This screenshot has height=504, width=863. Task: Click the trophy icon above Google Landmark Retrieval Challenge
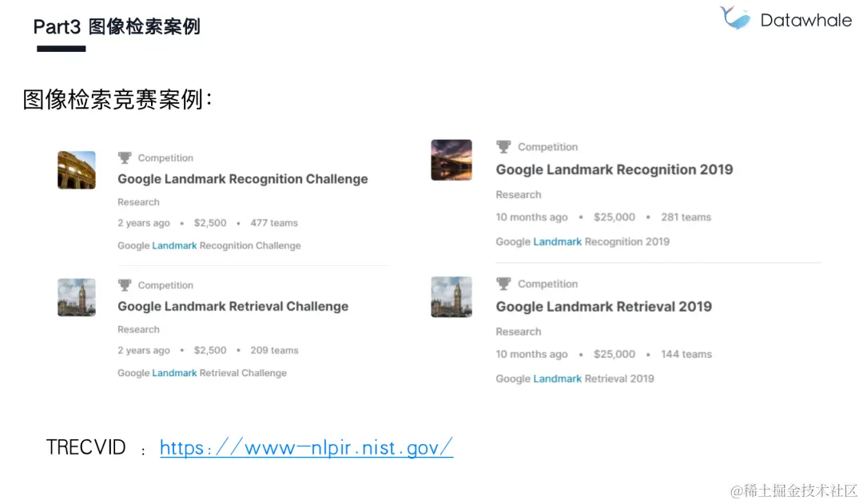pos(125,285)
